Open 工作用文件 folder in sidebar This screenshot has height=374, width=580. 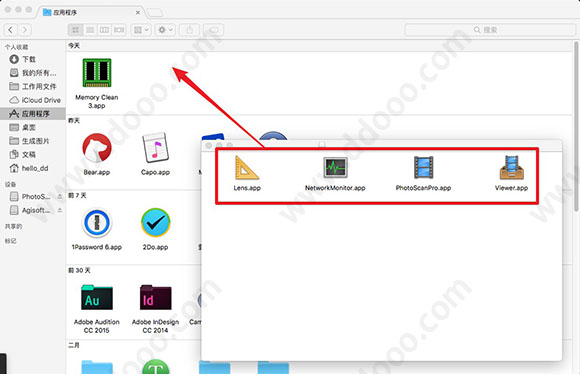33,87
